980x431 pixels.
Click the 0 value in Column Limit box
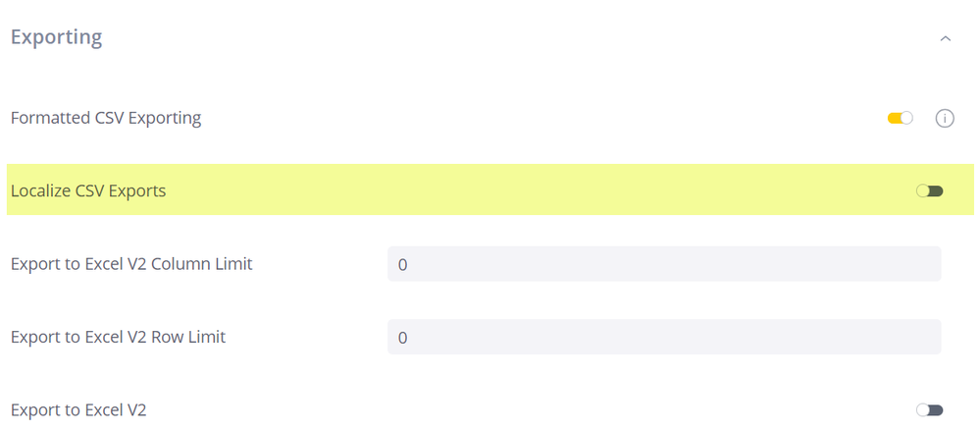click(x=402, y=265)
